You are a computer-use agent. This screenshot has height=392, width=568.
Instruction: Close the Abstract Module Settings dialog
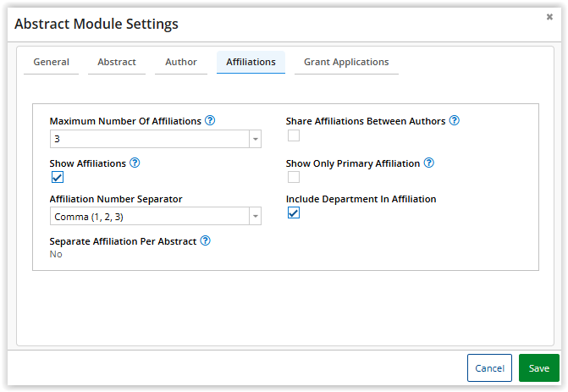pyautogui.click(x=549, y=17)
